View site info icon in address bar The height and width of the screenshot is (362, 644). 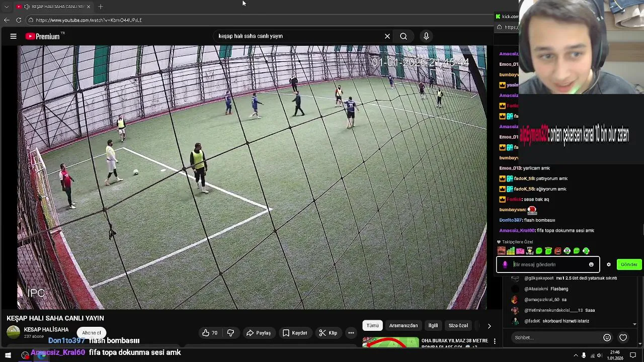(x=31, y=20)
